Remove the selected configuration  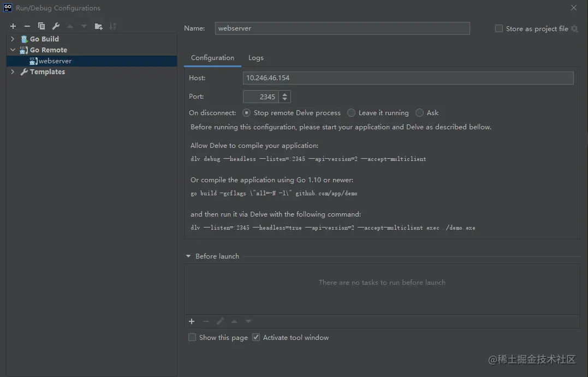coord(27,26)
